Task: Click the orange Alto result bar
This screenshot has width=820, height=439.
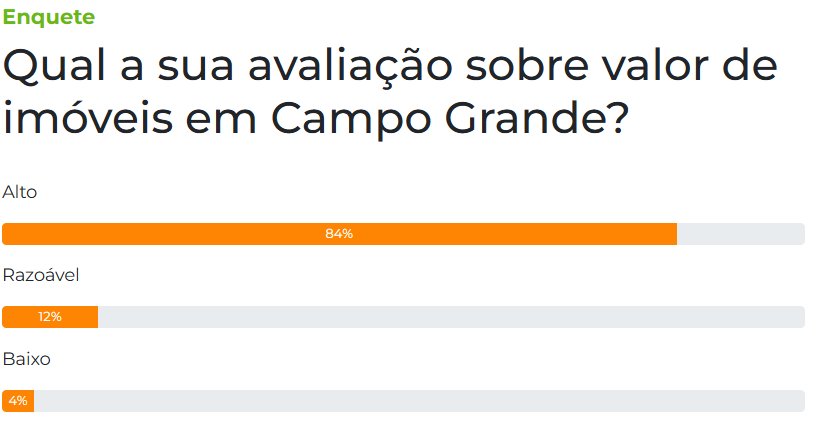Action: 339,234
